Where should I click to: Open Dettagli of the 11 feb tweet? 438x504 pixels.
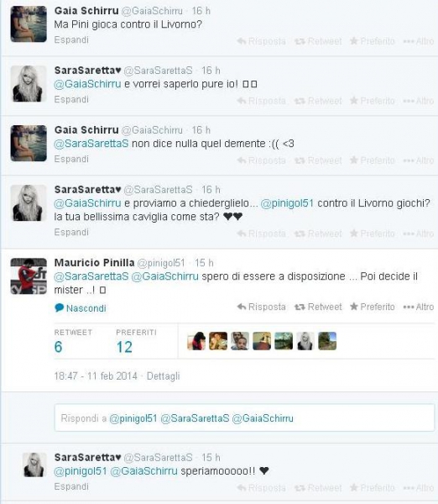(x=163, y=375)
